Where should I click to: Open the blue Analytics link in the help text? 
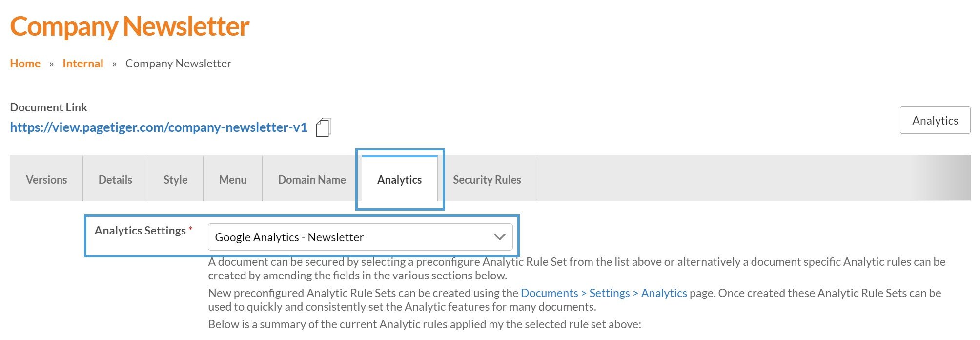pyautogui.click(x=664, y=293)
